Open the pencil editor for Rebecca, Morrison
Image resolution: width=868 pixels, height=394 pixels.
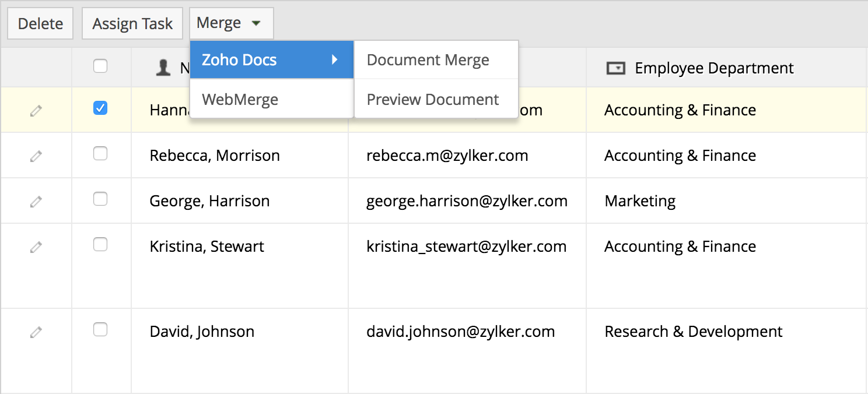36,155
